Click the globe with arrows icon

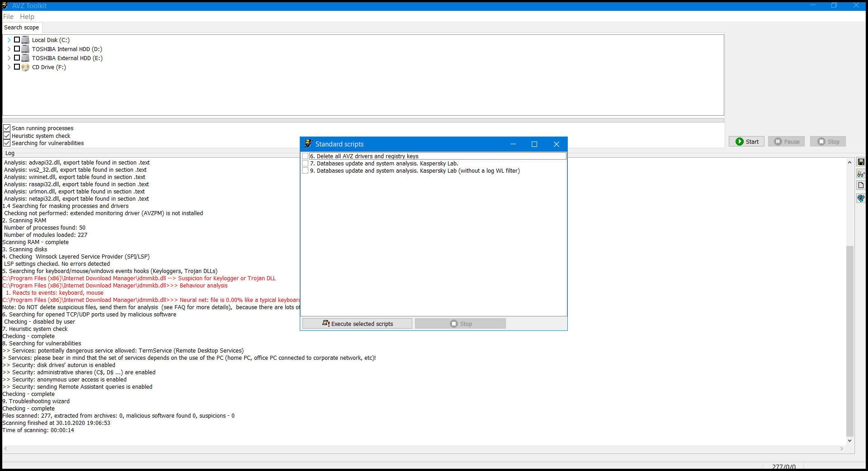pos(861,198)
